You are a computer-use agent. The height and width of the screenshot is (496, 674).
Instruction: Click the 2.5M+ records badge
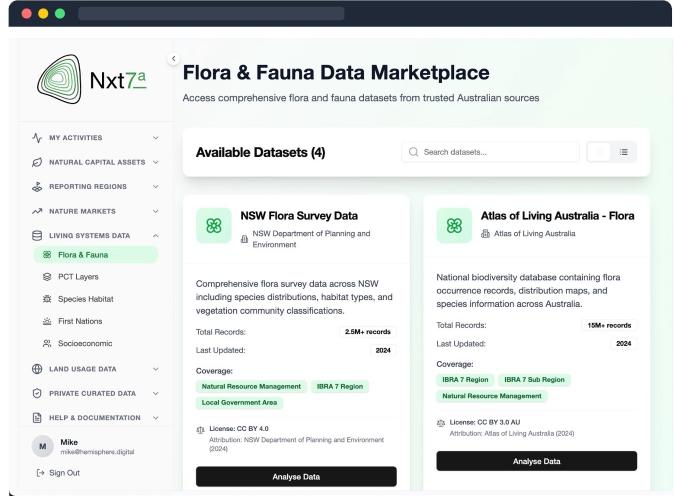click(368, 332)
